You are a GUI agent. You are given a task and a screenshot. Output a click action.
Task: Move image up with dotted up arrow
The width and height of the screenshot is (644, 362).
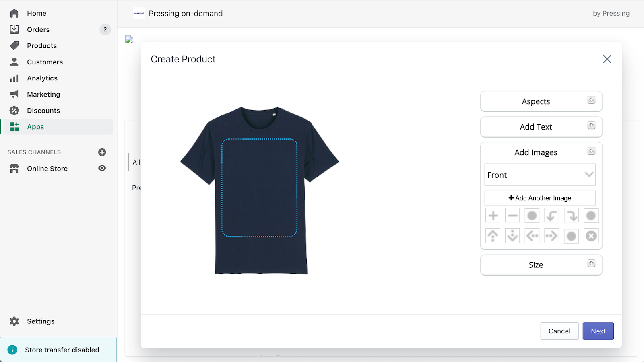pyautogui.click(x=493, y=236)
